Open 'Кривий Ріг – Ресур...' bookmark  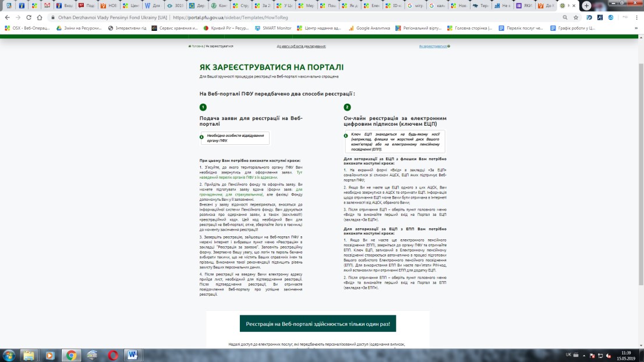click(x=227, y=29)
